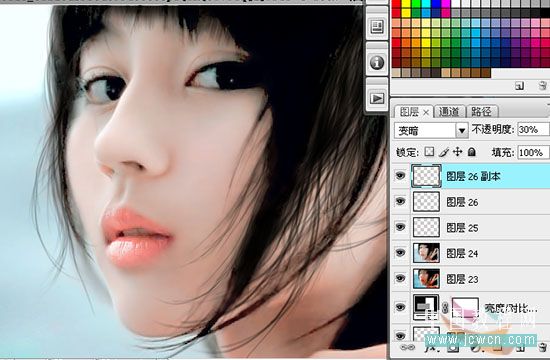The height and width of the screenshot is (360, 550).
Task: Toggle lock all padlock icon
Action: coord(472,152)
